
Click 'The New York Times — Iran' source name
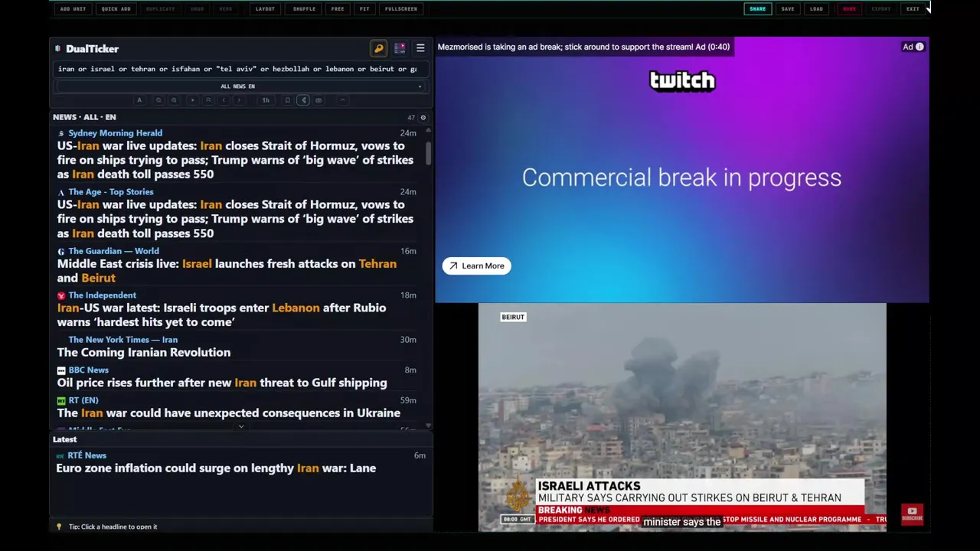[122, 340]
